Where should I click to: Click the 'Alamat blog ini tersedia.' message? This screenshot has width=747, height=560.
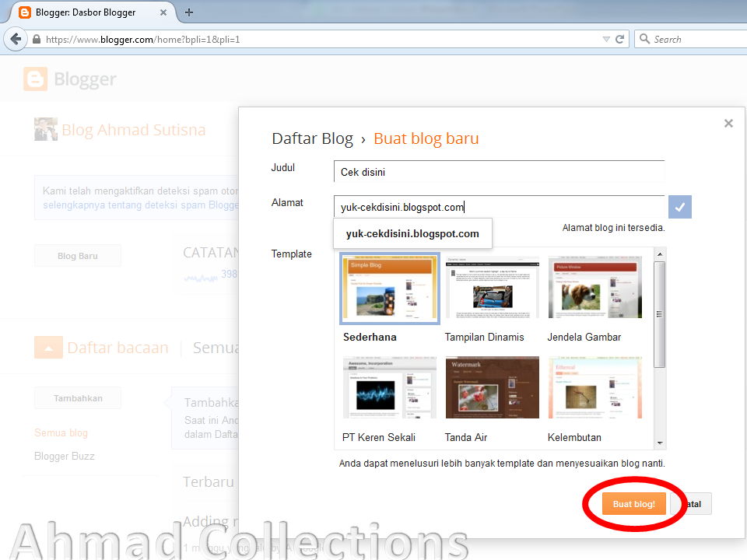pos(614,228)
